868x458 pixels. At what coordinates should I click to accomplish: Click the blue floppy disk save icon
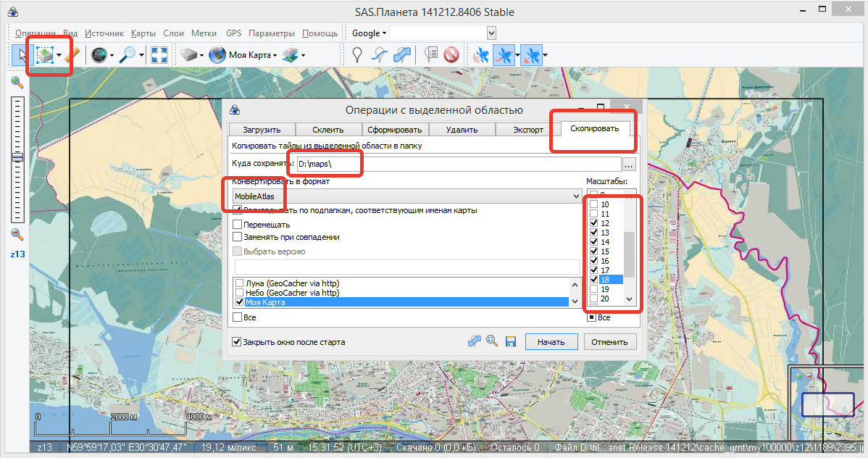coord(510,341)
